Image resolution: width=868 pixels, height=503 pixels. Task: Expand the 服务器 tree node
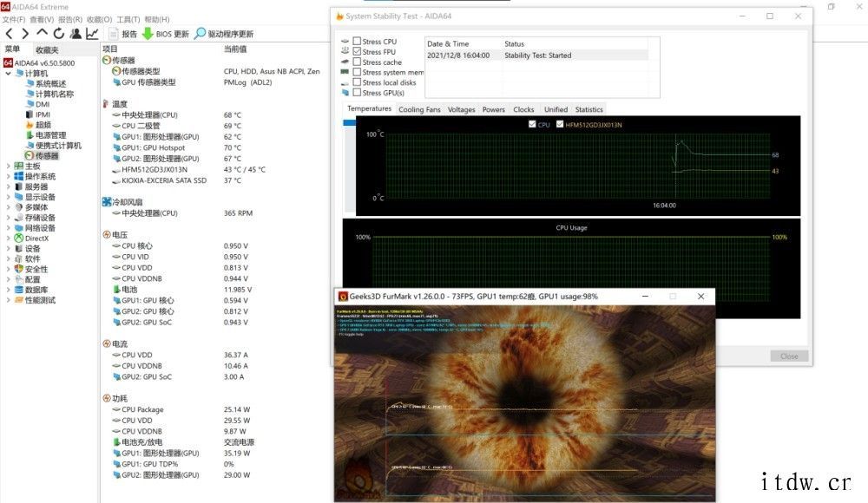[8, 186]
